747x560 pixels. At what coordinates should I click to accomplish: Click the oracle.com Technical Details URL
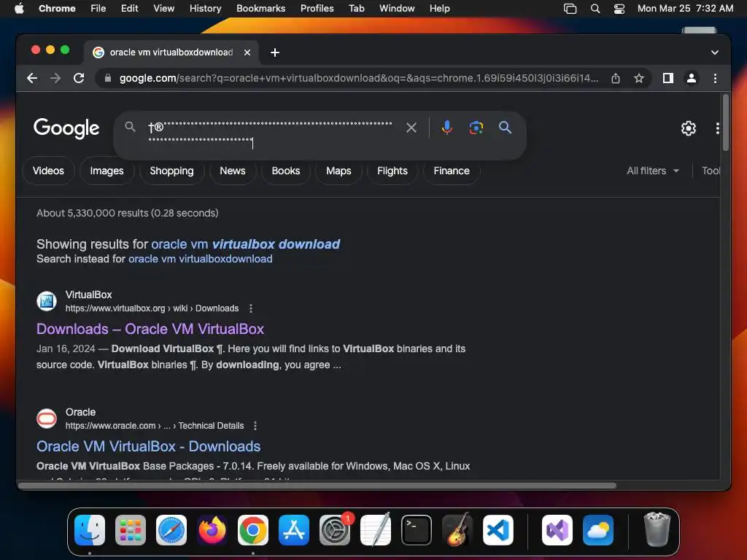tap(155, 426)
